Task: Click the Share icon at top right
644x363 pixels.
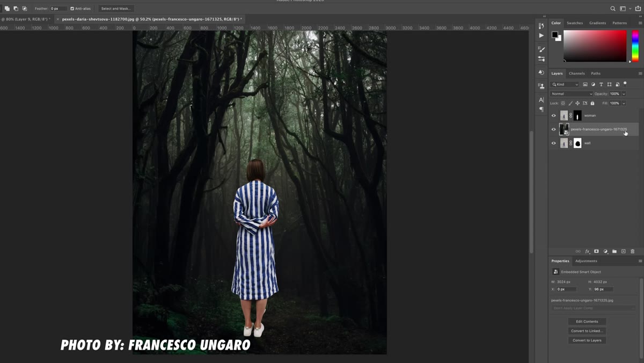Action: [638, 9]
